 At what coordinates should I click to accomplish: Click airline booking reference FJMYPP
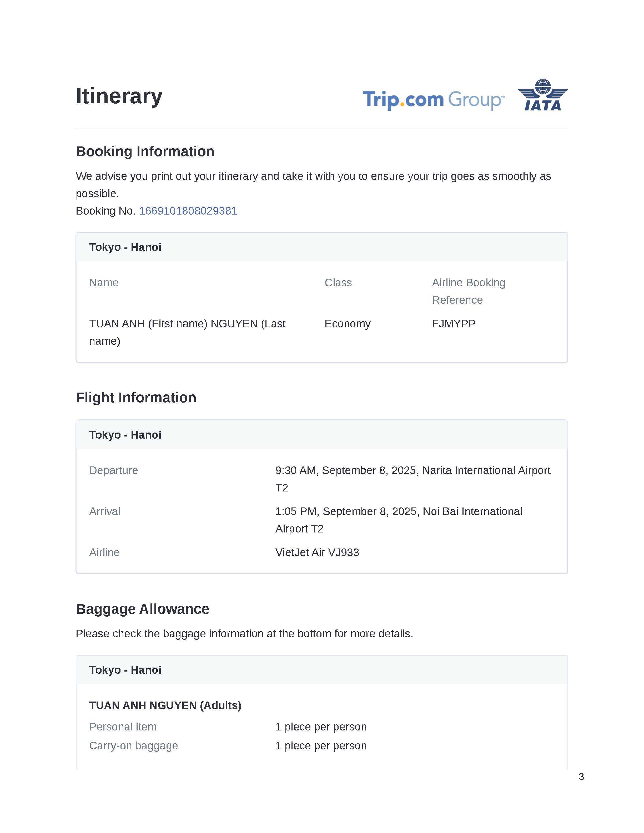[453, 323]
